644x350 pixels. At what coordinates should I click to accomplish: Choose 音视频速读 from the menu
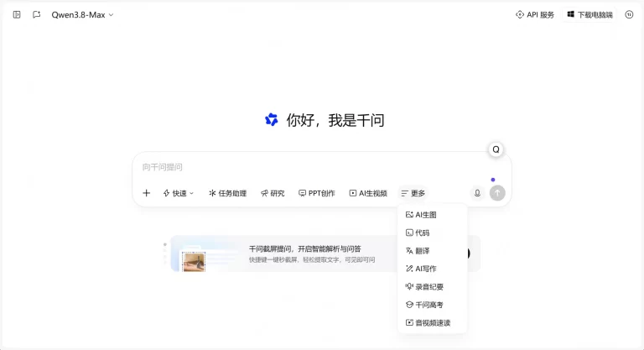pos(432,323)
